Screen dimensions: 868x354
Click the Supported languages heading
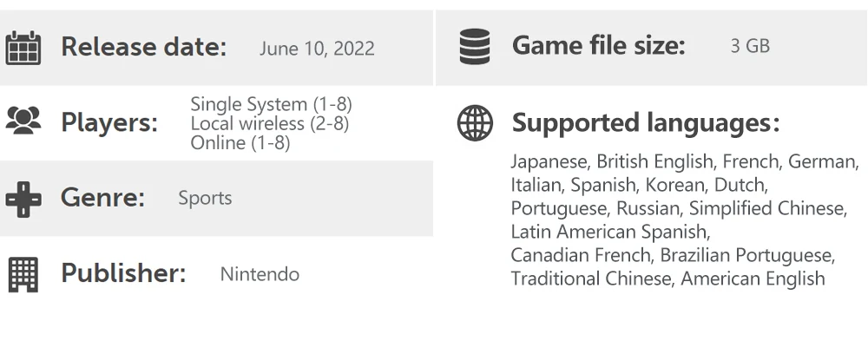tap(646, 123)
